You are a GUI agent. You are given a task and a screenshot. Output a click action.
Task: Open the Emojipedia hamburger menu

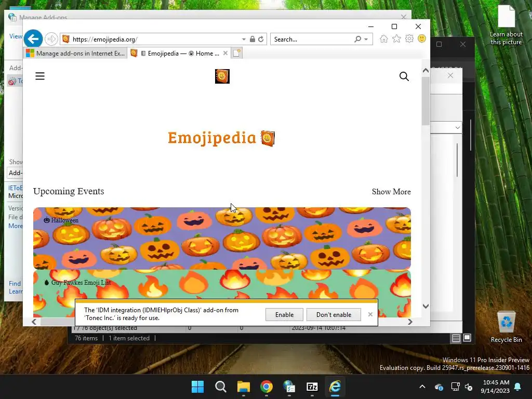click(x=40, y=76)
